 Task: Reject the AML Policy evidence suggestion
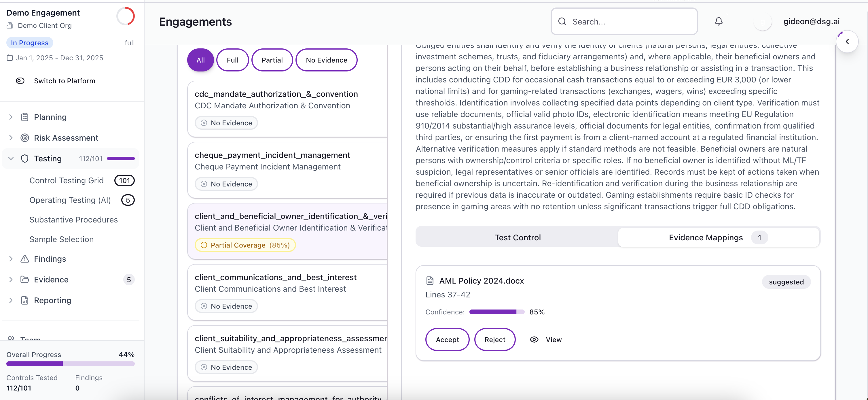point(495,340)
